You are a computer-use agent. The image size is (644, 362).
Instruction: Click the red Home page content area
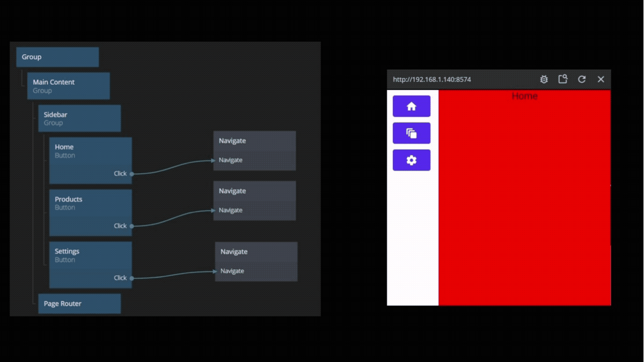(x=524, y=204)
